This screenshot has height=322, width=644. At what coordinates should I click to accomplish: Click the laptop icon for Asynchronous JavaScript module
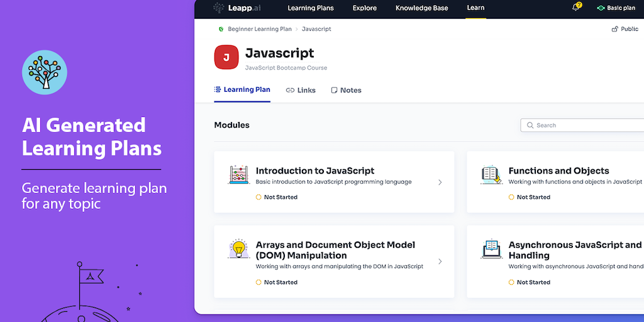tap(491, 249)
